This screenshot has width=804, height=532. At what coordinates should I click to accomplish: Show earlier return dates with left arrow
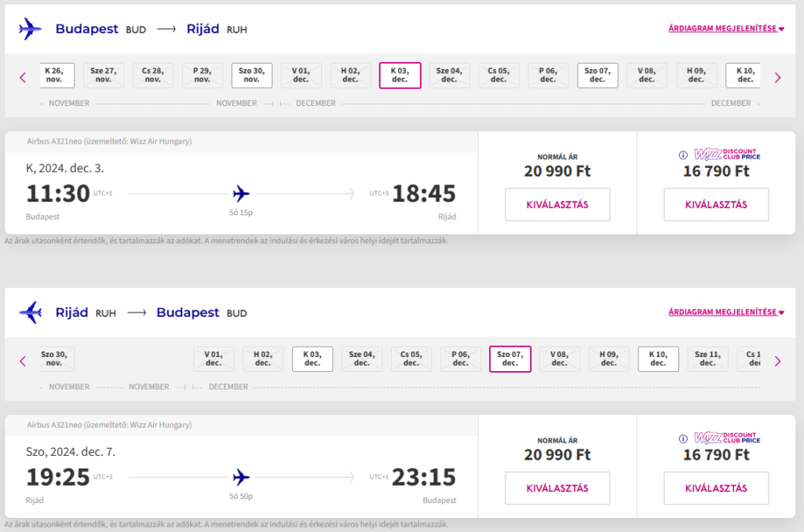pos(23,361)
